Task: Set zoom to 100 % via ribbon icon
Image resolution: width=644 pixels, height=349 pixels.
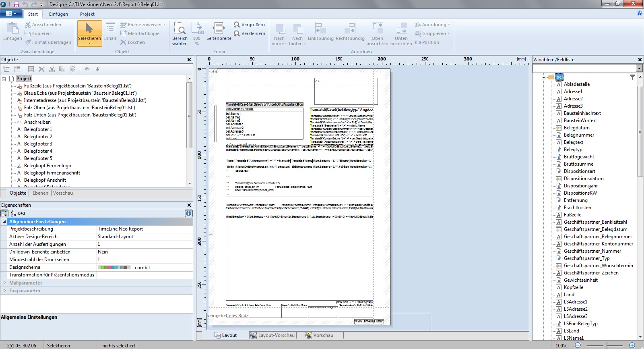Action: click(197, 34)
